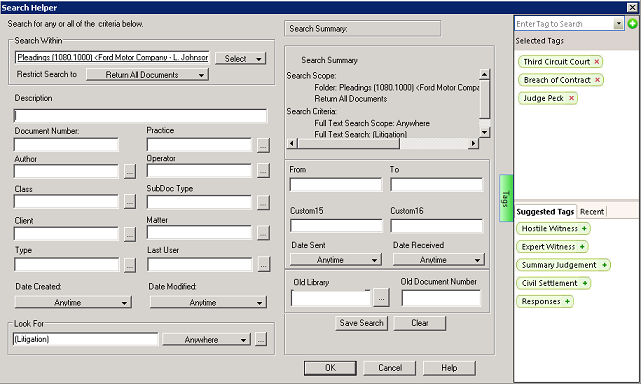Click the Search Summary scroll up arrow
The image size is (641, 384).
pyautogui.click(x=484, y=74)
